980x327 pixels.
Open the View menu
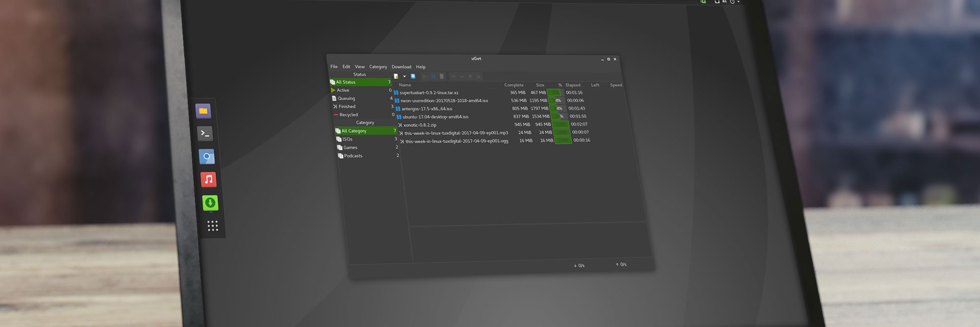(x=359, y=66)
